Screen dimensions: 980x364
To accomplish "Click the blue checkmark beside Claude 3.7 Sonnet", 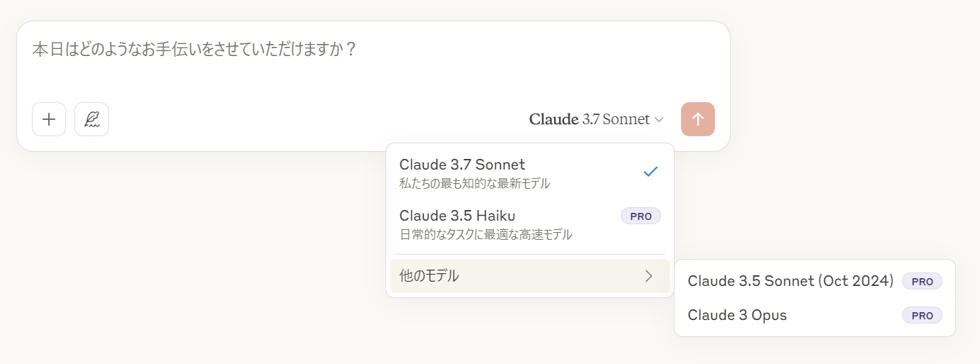I will click(650, 172).
